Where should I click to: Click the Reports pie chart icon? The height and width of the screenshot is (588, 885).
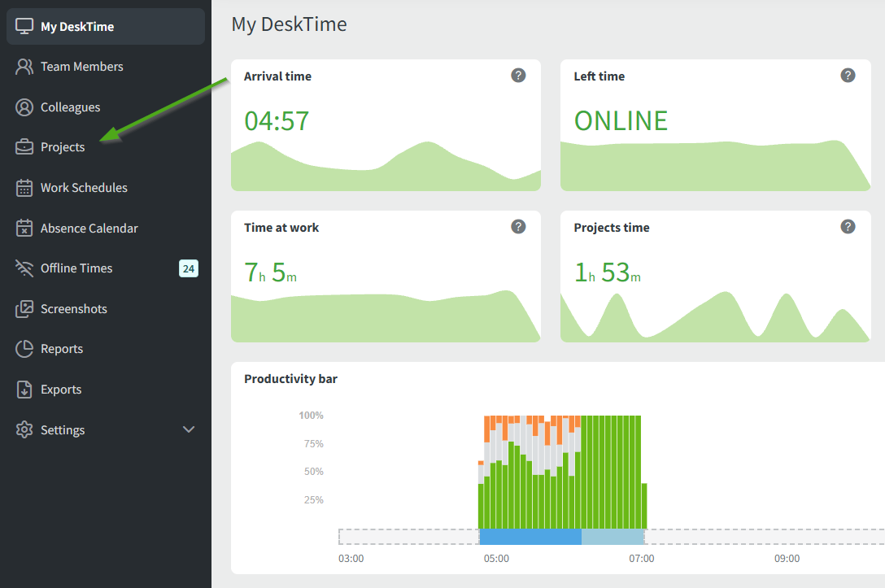25,349
